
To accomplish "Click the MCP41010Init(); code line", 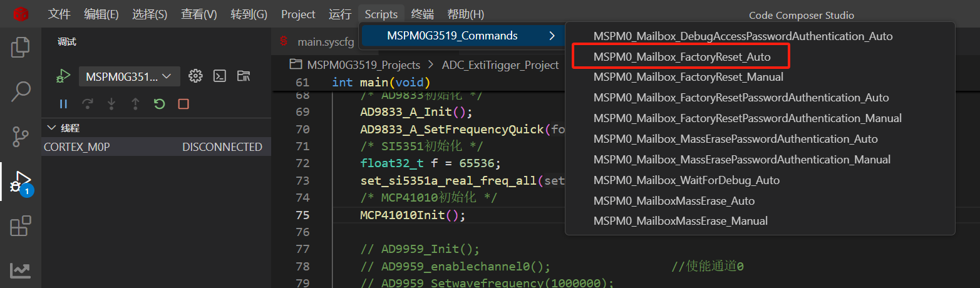I will coord(413,215).
